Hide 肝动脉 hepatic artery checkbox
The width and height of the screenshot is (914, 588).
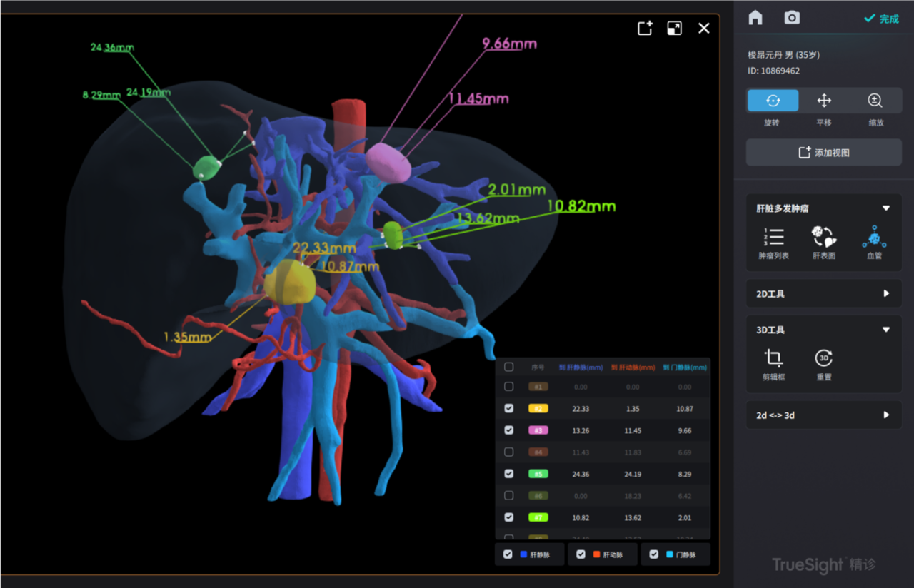[x=581, y=554]
